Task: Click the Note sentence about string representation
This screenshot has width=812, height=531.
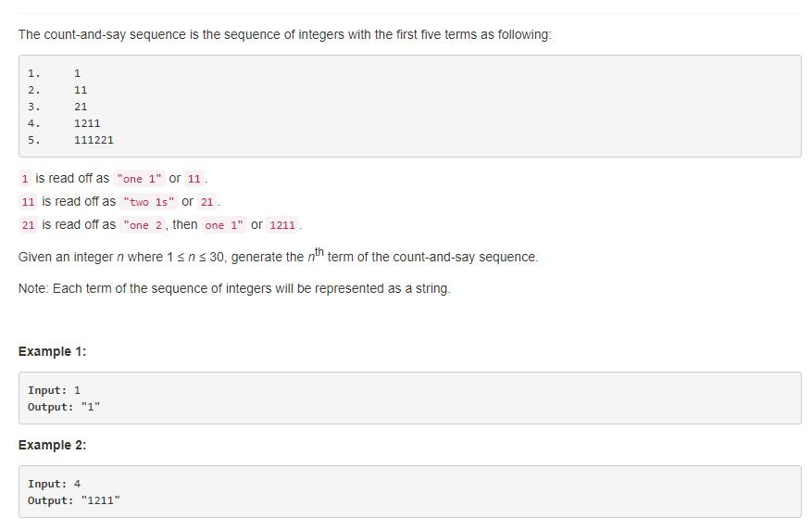Action: (x=234, y=288)
